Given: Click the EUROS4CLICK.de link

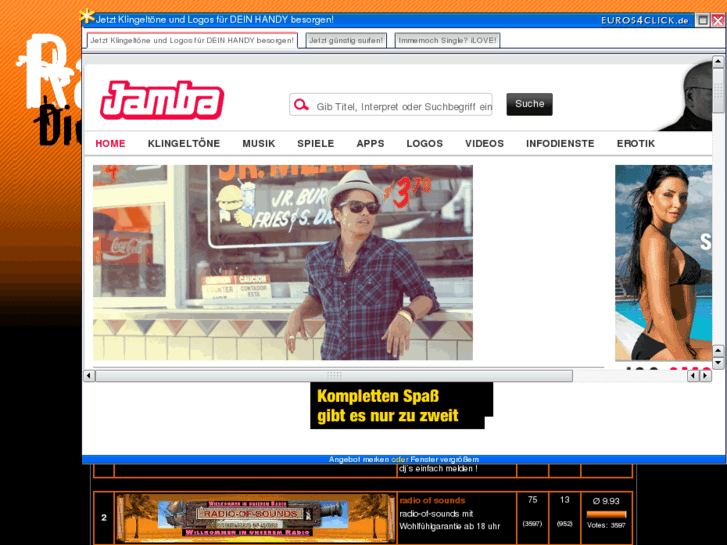Looking at the screenshot, I should [644, 20].
